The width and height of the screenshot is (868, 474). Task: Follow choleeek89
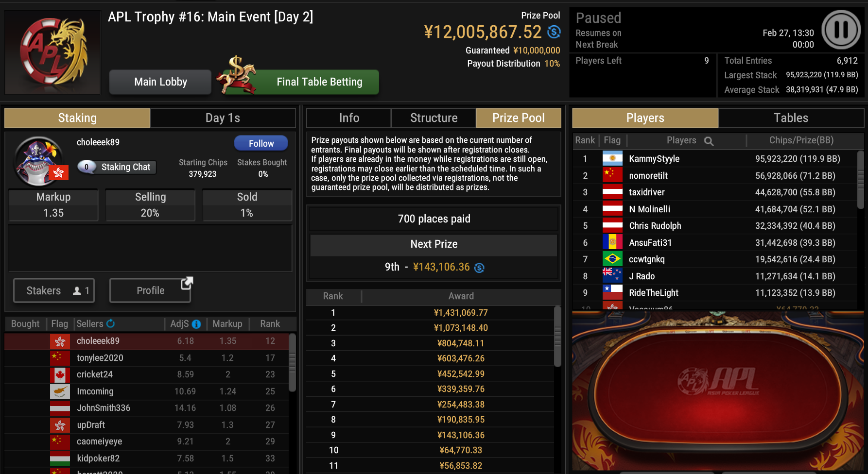(x=261, y=143)
